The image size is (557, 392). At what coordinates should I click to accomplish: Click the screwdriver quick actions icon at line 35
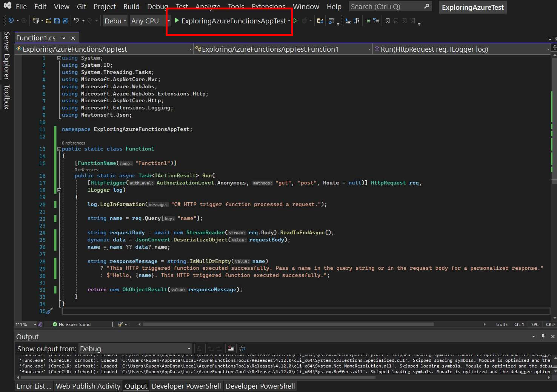click(49, 311)
